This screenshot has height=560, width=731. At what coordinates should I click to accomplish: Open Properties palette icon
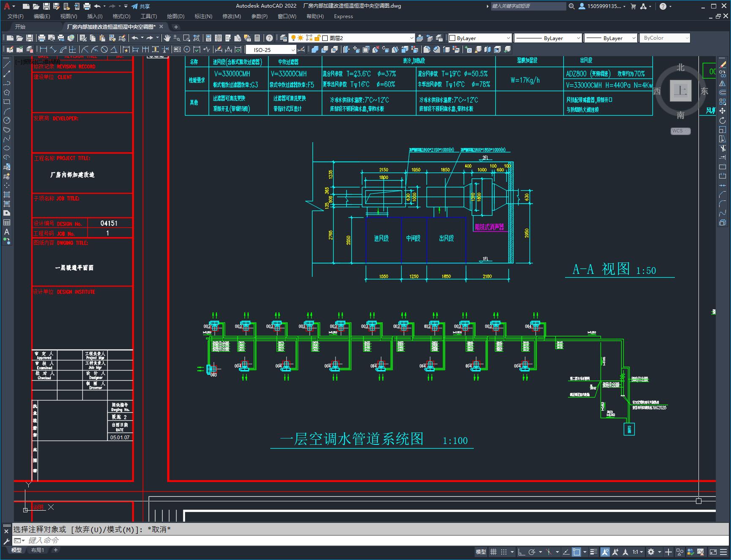coord(209,38)
